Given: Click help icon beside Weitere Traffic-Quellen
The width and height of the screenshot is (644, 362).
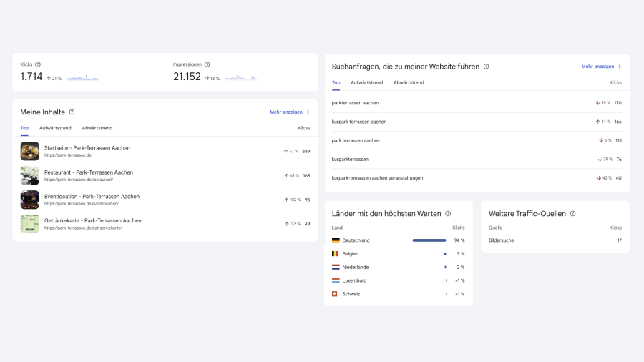Looking at the screenshot, I should 572,214.
